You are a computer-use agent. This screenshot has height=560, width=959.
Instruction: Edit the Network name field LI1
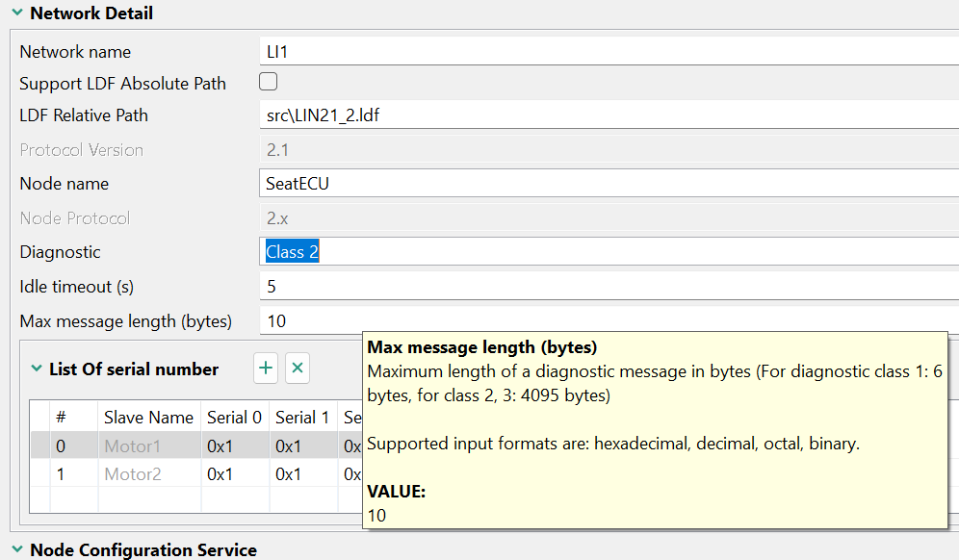(x=609, y=51)
